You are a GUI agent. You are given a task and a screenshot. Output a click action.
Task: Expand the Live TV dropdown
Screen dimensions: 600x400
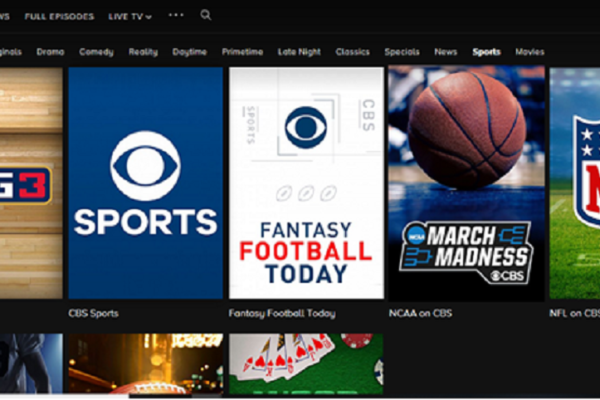click(130, 16)
